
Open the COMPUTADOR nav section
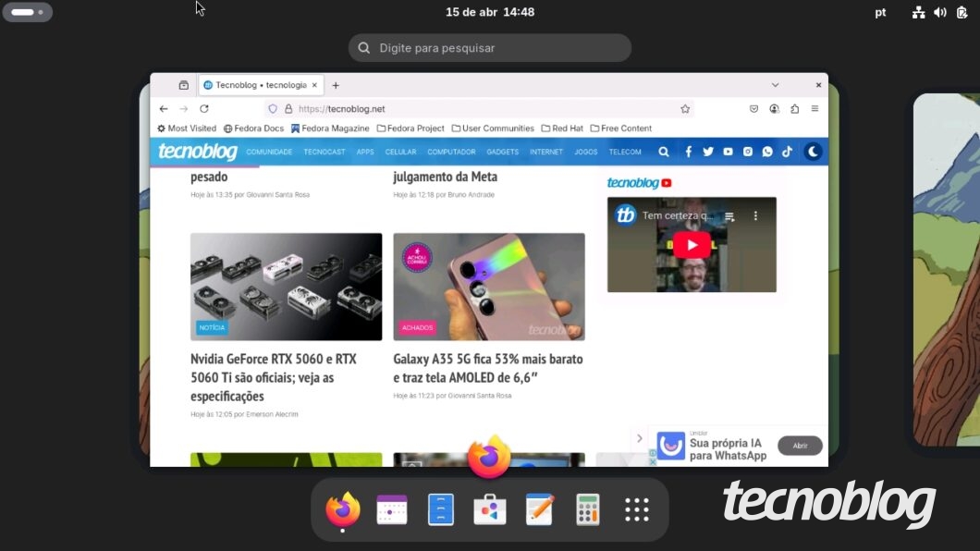451,152
